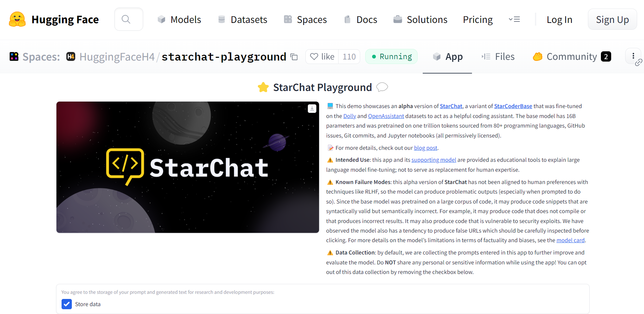Click the Sign Up button
Viewport: 644px width, 314px height.
(612, 19)
